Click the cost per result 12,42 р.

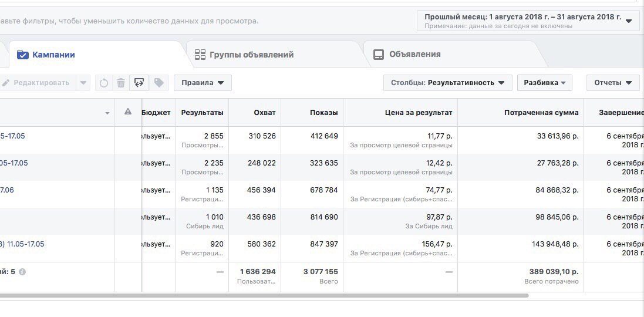[x=439, y=163]
